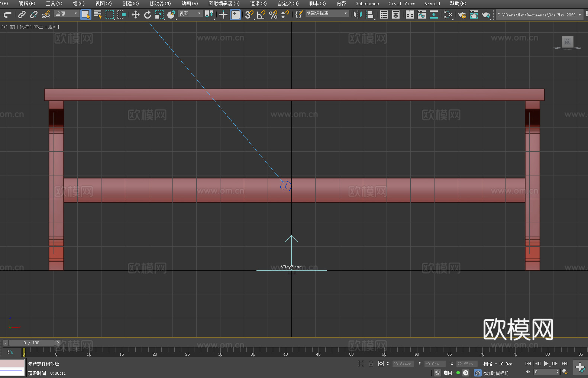Click the Mirror tool icon
Screen dimensions: 588x378
[x=358, y=14]
